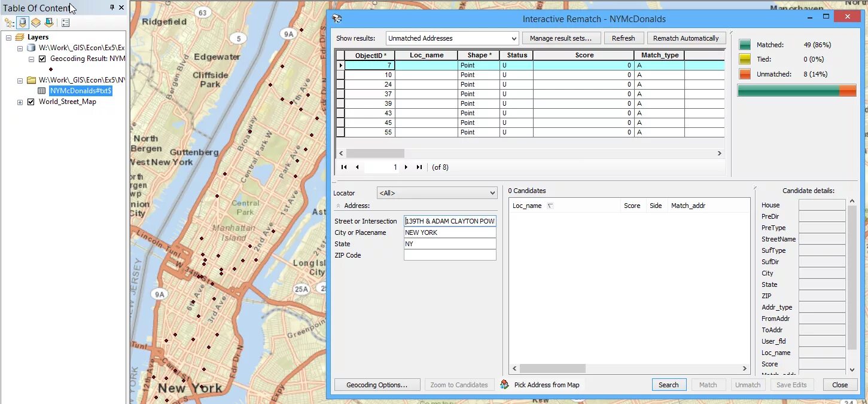Select List By Selection icon
Viewport: 868px width, 404px height.
(49, 23)
